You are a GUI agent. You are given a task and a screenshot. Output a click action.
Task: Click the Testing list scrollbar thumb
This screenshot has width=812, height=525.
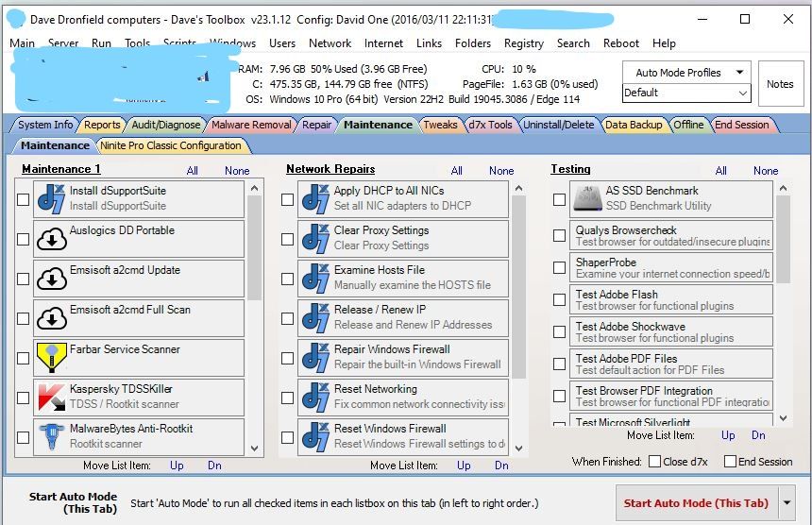[783, 240]
